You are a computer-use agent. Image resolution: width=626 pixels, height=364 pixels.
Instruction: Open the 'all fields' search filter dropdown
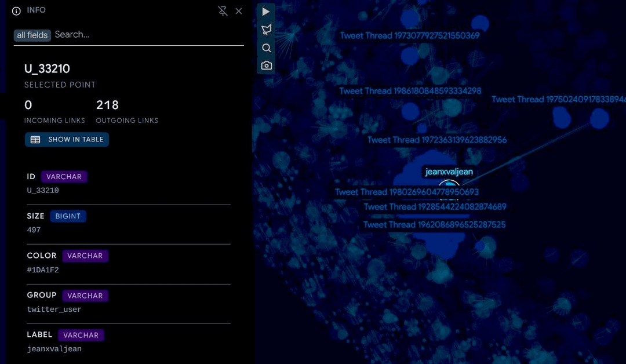point(32,35)
